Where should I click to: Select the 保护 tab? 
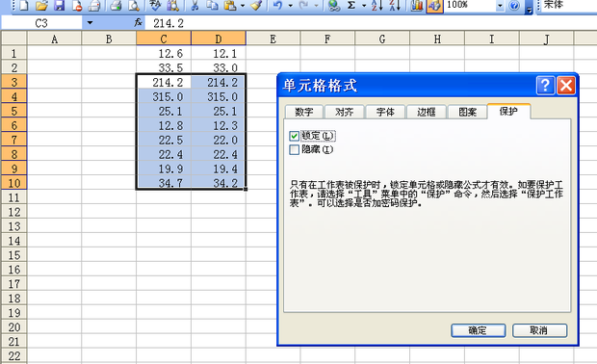[508, 111]
